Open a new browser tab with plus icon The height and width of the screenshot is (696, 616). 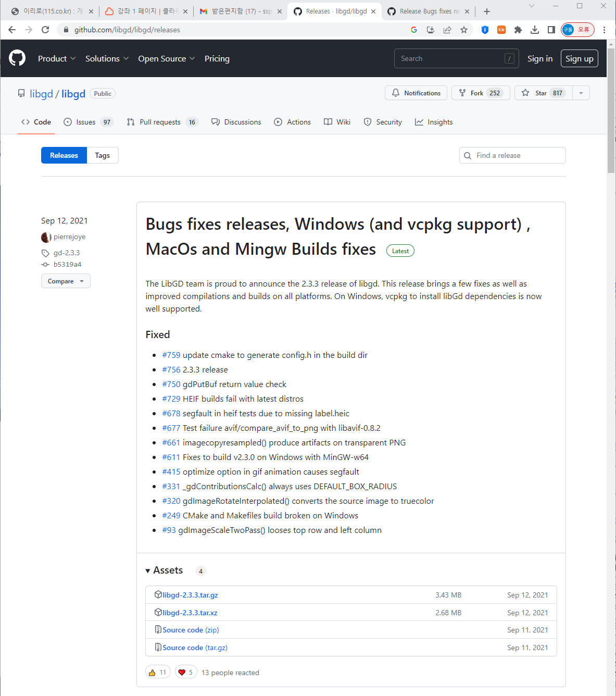click(487, 11)
